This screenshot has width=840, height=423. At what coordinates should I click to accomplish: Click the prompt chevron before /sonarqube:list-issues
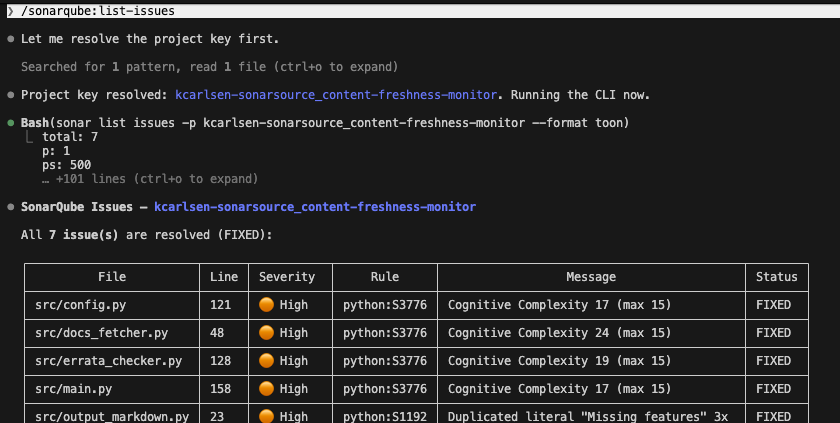click(x=10, y=9)
